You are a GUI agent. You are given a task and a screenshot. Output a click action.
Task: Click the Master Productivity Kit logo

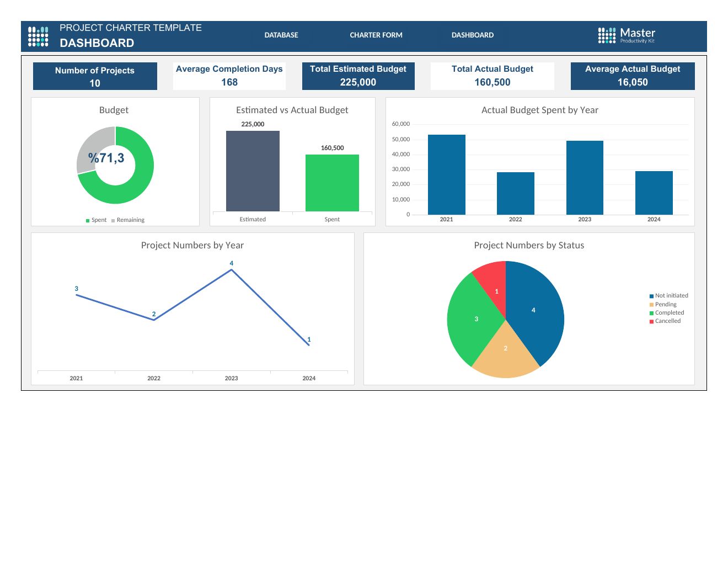coord(627,35)
